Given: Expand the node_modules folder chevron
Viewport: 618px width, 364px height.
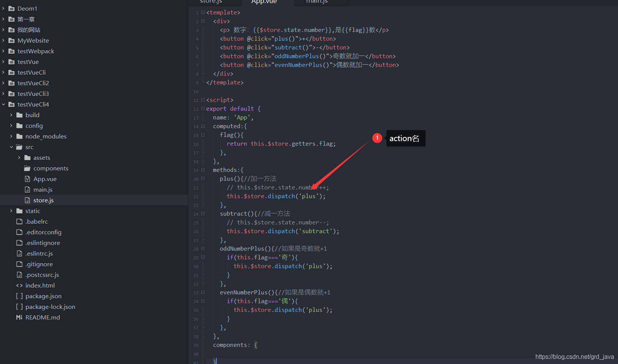Looking at the screenshot, I should (x=11, y=136).
